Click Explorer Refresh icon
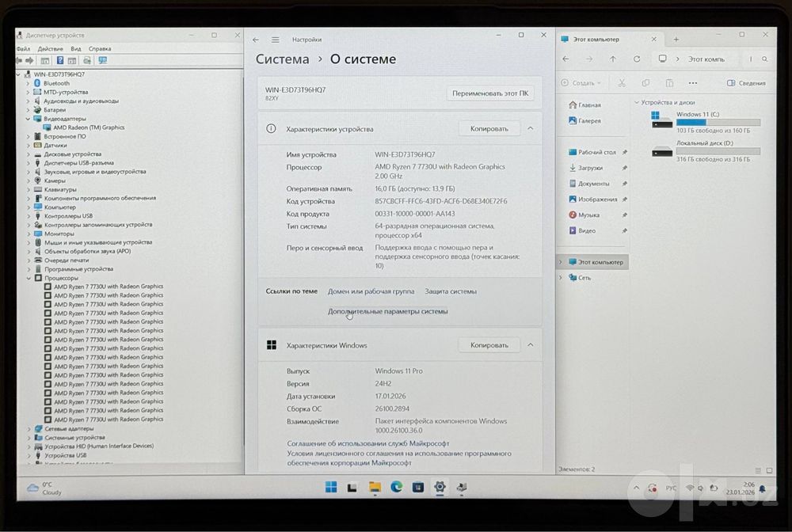Screen dimensions: 792x532 coord(637,59)
